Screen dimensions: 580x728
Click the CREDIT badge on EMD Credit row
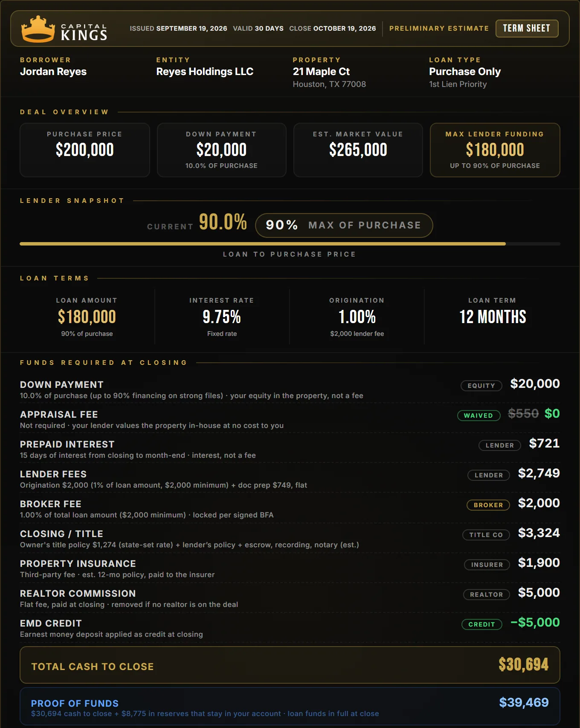pyautogui.click(x=482, y=624)
